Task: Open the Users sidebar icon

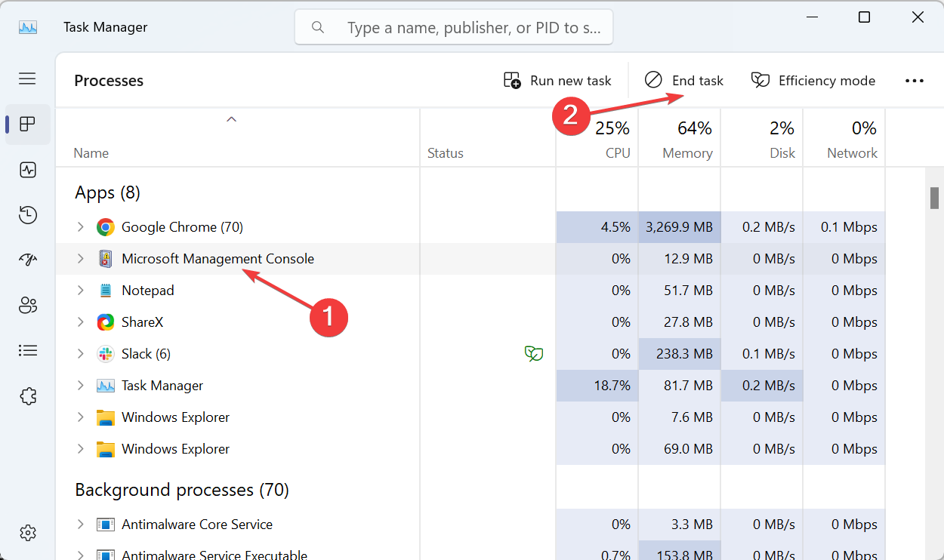Action: [x=28, y=305]
